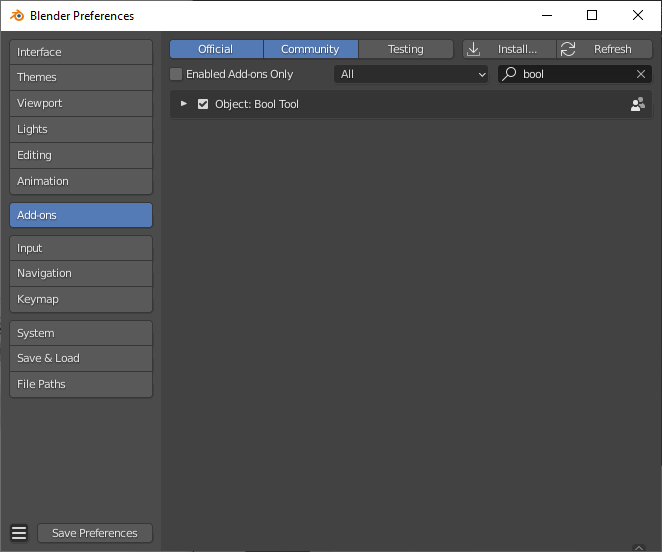Switch to Save & Load section
The height and width of the screenshot is (552, 662).
coord(81,359)
